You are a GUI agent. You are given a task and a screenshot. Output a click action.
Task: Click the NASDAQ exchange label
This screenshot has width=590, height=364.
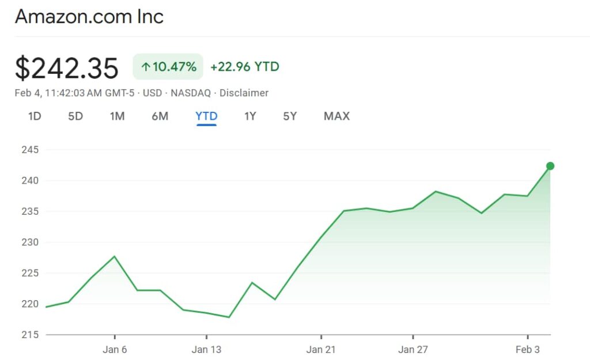(190, 93)
